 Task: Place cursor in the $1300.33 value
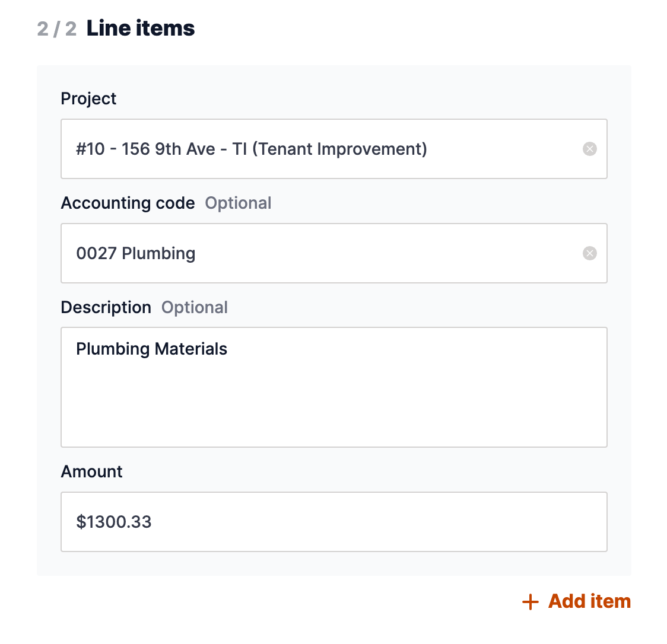tap(113, 522)
